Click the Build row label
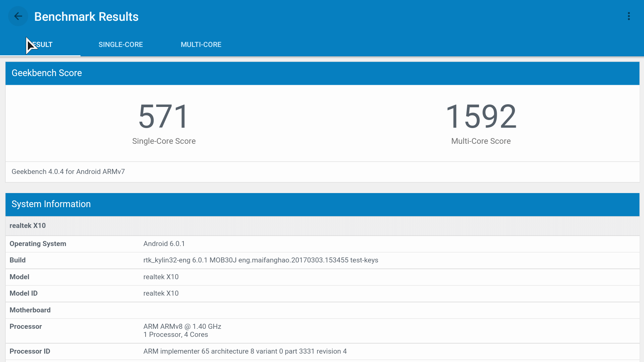The width and height of the screenshot is (644, 362). coord(17,260)
